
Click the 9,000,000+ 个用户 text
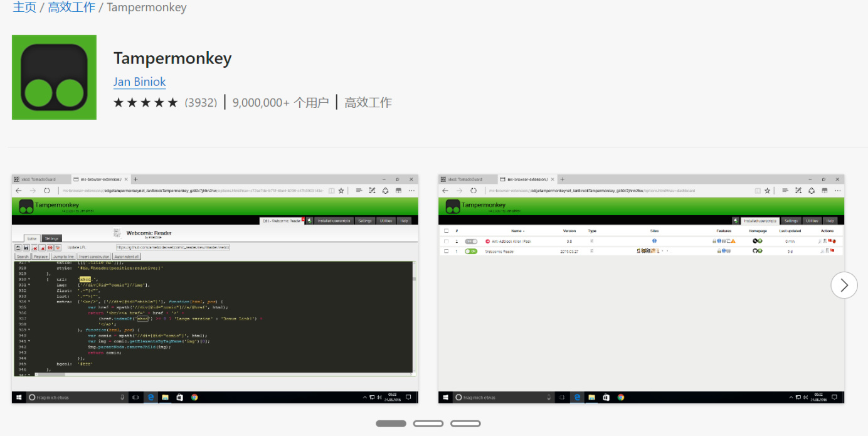pos(280,102)
